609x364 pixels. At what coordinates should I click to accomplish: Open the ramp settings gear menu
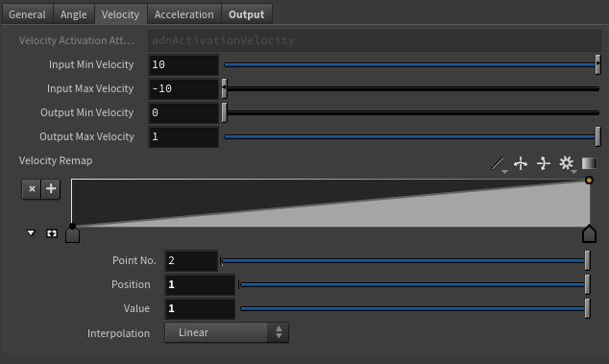(567, 163)
